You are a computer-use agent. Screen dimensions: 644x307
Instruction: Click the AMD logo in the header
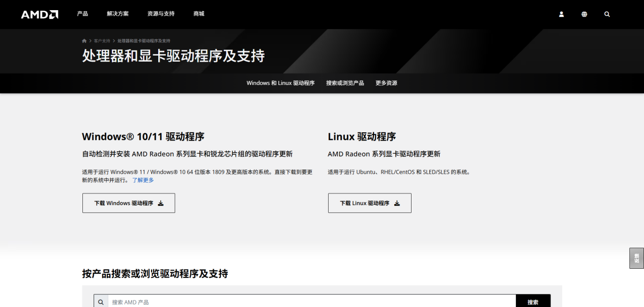(39, 14)
